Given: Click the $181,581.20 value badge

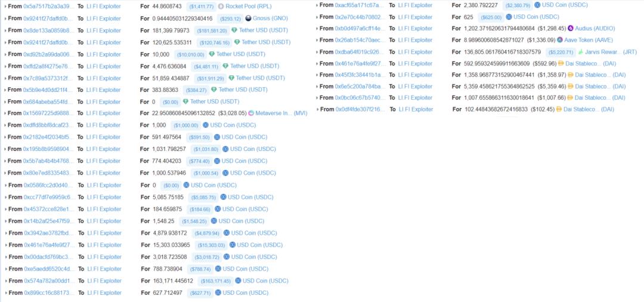Looking at the screenshot, I should click(212, 31).
